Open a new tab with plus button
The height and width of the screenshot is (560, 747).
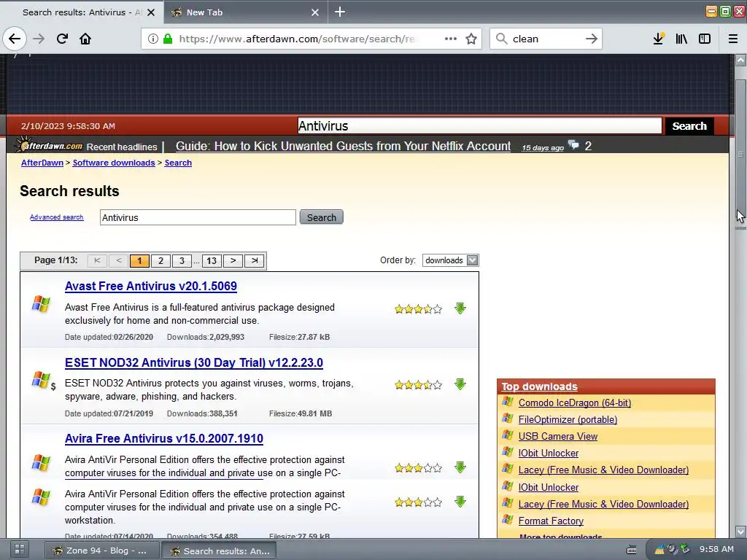click(x=340, y=12)
